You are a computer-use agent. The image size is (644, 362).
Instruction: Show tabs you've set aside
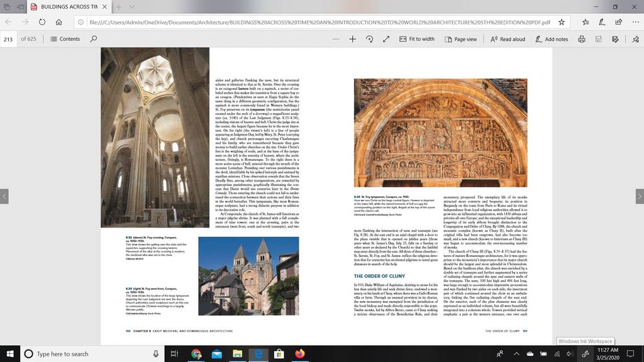tap(7, 7)
